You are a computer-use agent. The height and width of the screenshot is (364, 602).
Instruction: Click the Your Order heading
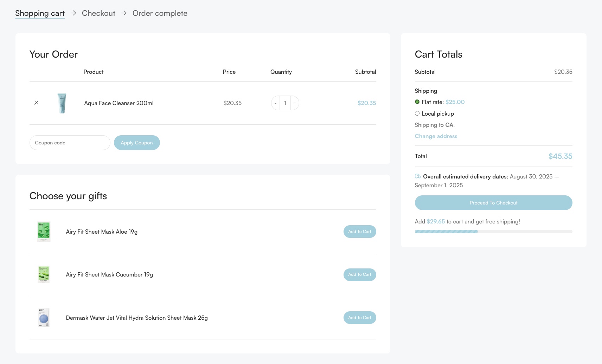pos(53,54)
